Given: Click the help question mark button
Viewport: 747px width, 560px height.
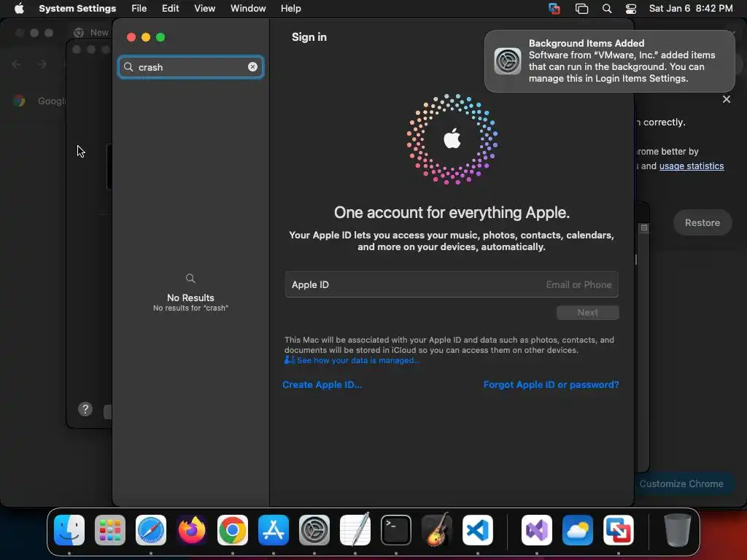Looking at the screenshot, I should point(85,408).
